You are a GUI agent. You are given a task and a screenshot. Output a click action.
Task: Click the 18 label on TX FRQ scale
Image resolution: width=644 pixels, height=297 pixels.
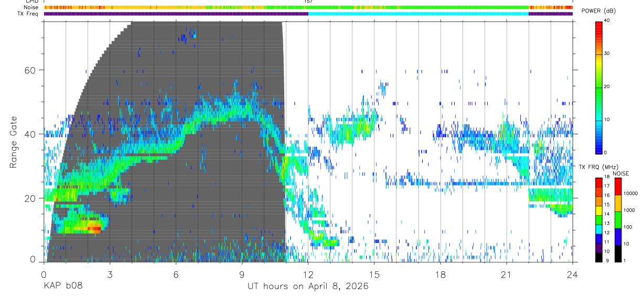pyautogui.click(x=607, y=178)
